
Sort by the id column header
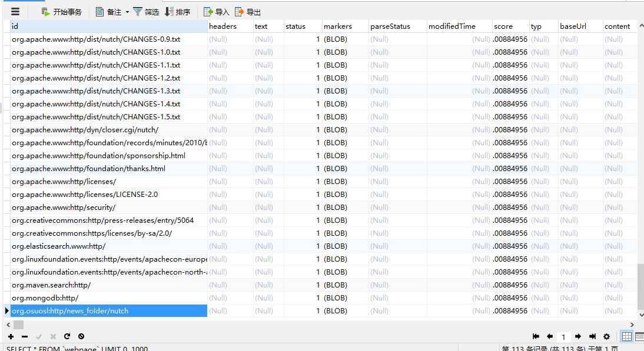(x=109, y=26)
